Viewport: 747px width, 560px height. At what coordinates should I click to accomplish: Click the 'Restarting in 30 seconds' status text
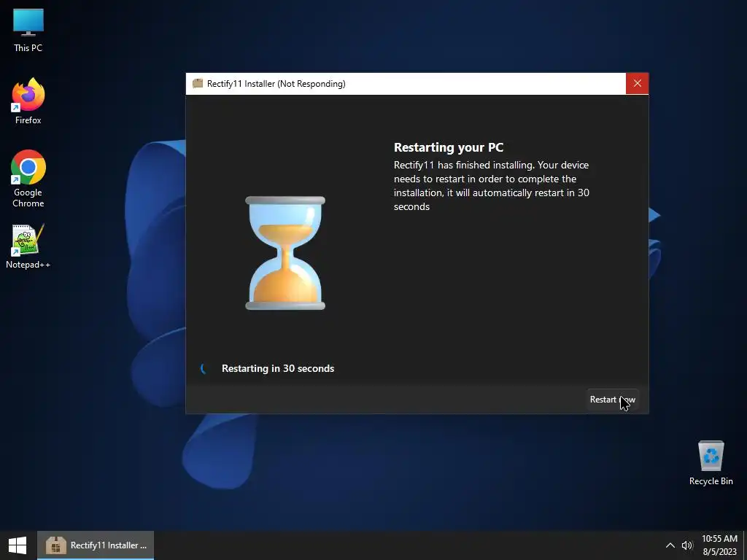[x=278, y=368]
